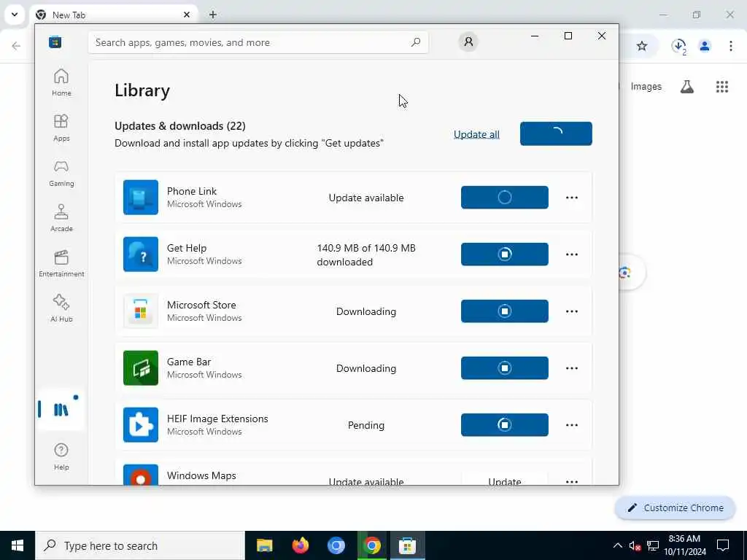
Task: Click the Microsoft Store taskbar icon
Action: [407, 545]
